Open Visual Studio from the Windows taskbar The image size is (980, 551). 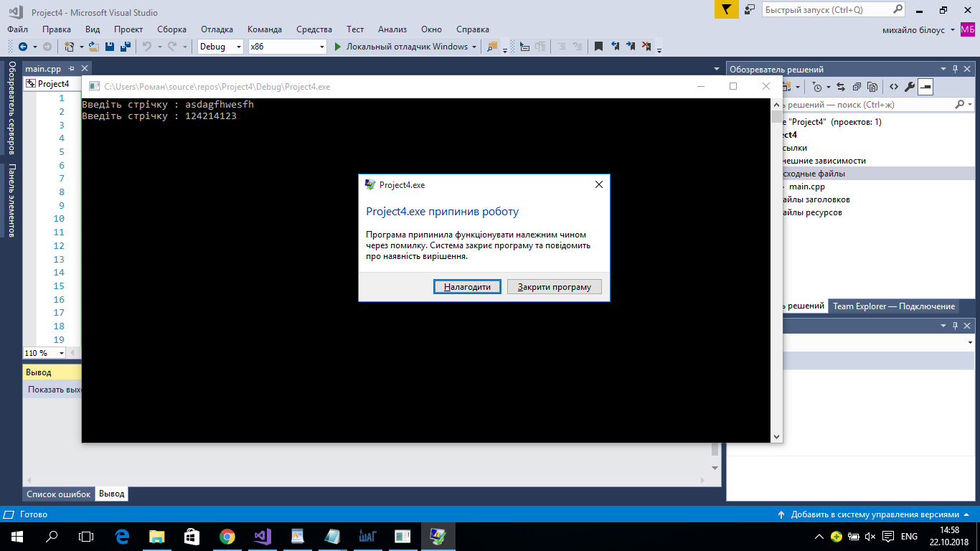(x=261, y=536)
